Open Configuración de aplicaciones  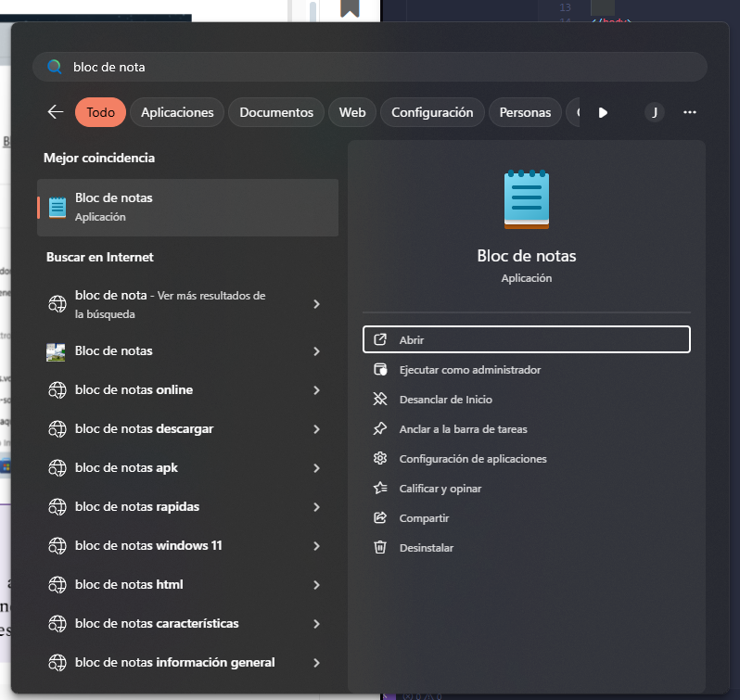[526, 459]
